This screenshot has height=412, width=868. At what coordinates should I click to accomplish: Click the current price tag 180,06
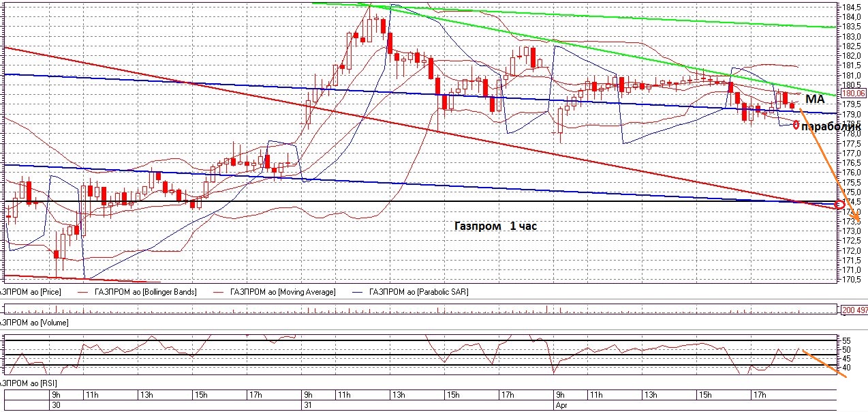853,93
